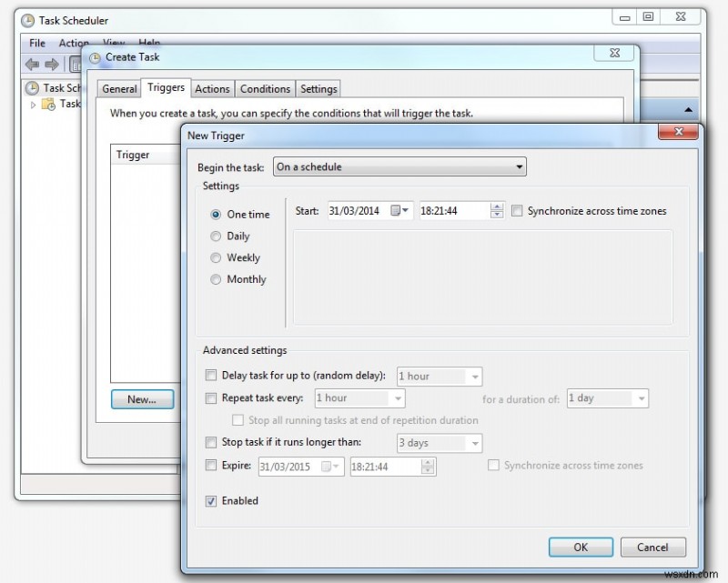Image resolution: width=728 pixels, height=583 pixels.
Task: Click the back arrow in Task Scheduler toolbar
Action: point(32,64)
